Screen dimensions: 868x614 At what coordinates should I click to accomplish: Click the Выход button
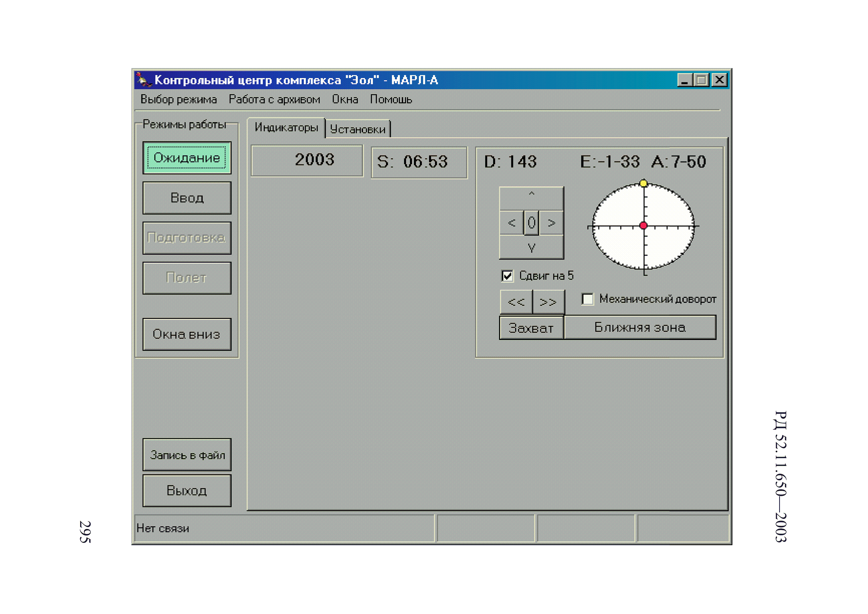pyautogui.click(x=187, y=491)
